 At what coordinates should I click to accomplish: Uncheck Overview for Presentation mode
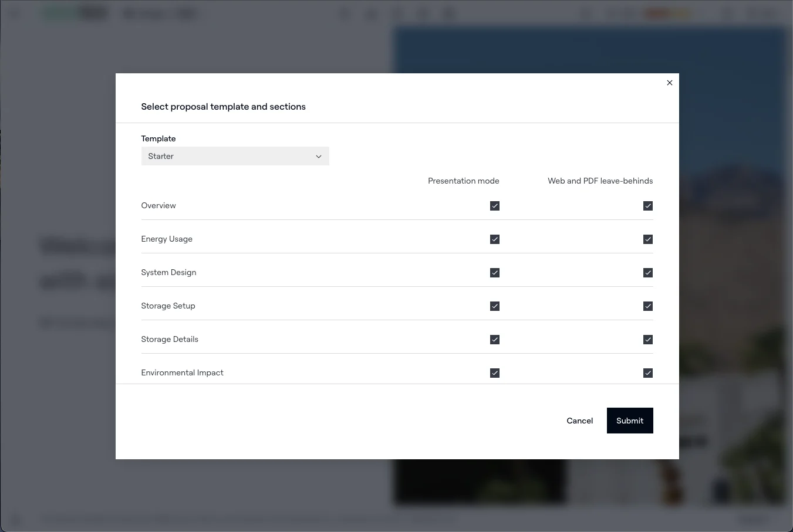click(x=495, y=206)
